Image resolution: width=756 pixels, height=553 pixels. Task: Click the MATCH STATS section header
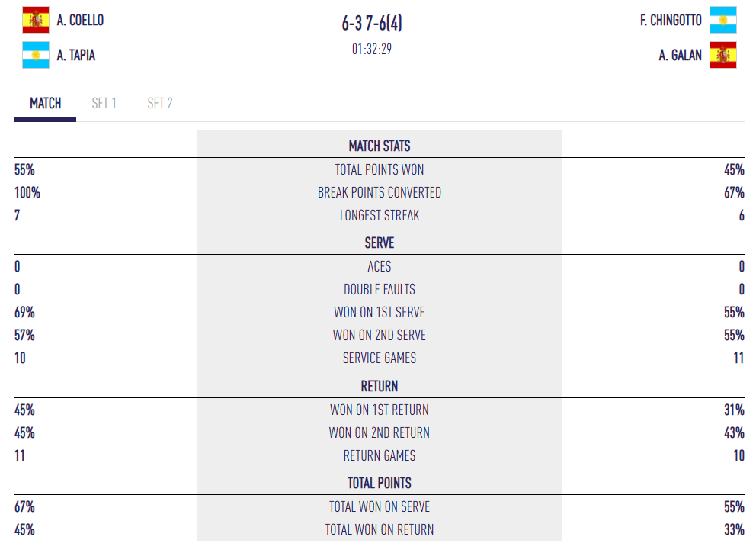380,146
